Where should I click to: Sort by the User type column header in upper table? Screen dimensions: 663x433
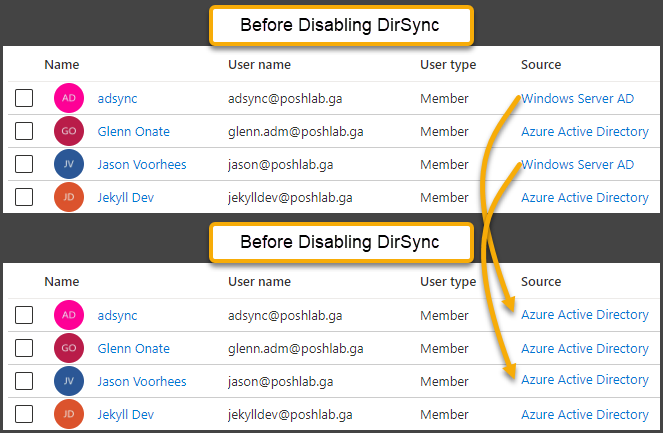point(448,65)
